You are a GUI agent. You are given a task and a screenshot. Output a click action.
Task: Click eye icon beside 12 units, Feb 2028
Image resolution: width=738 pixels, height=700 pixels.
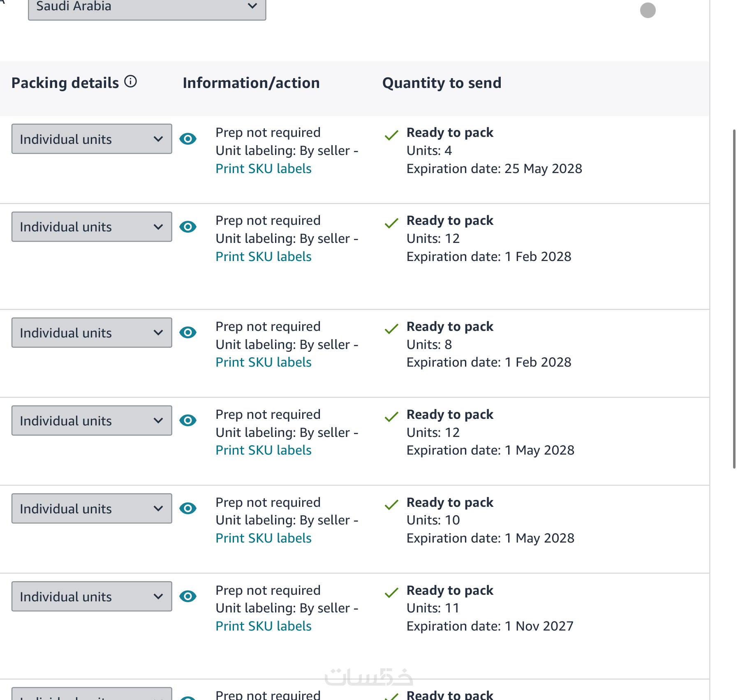(x=188, y=227)
